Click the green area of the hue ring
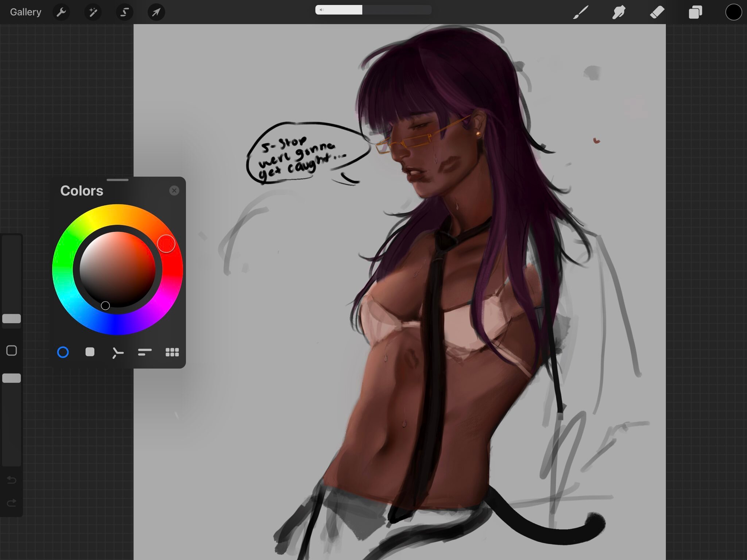 (x=63, y=255)
